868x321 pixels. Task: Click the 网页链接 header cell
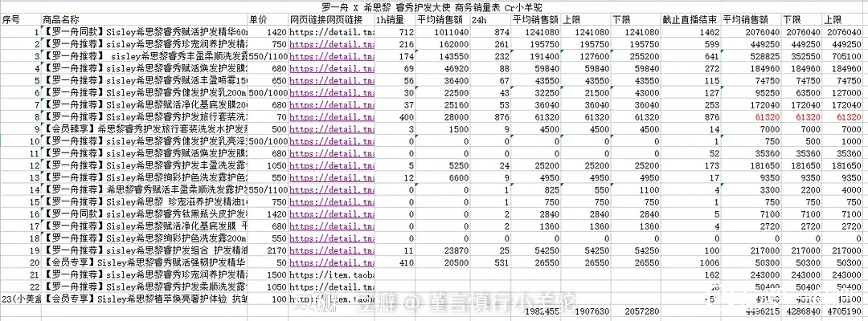pyautogui.click(x=331, y=20)
